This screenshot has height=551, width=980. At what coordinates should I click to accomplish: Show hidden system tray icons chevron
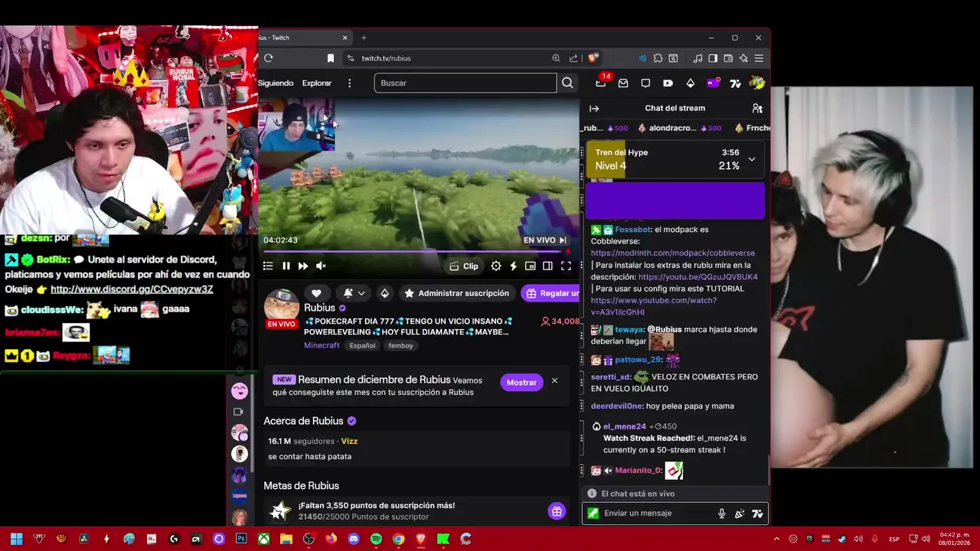click(776, 539)
